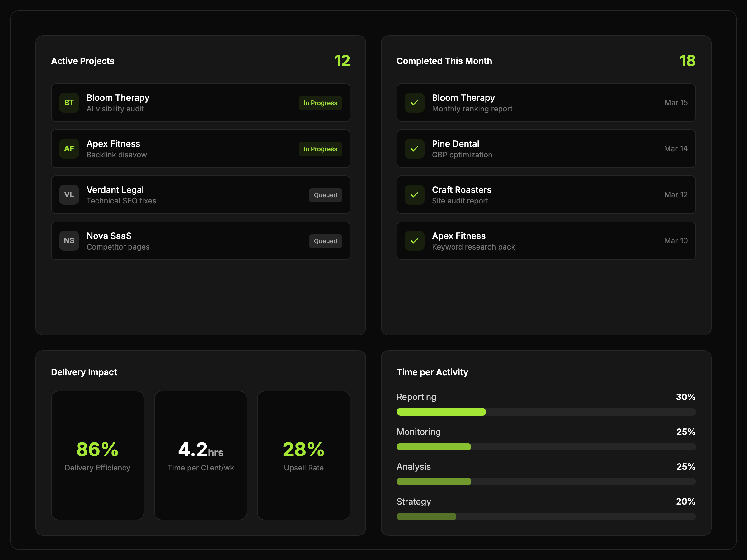Select the 28% Upsell Rate card
747x560 pixels.
(x=303, y=455)
